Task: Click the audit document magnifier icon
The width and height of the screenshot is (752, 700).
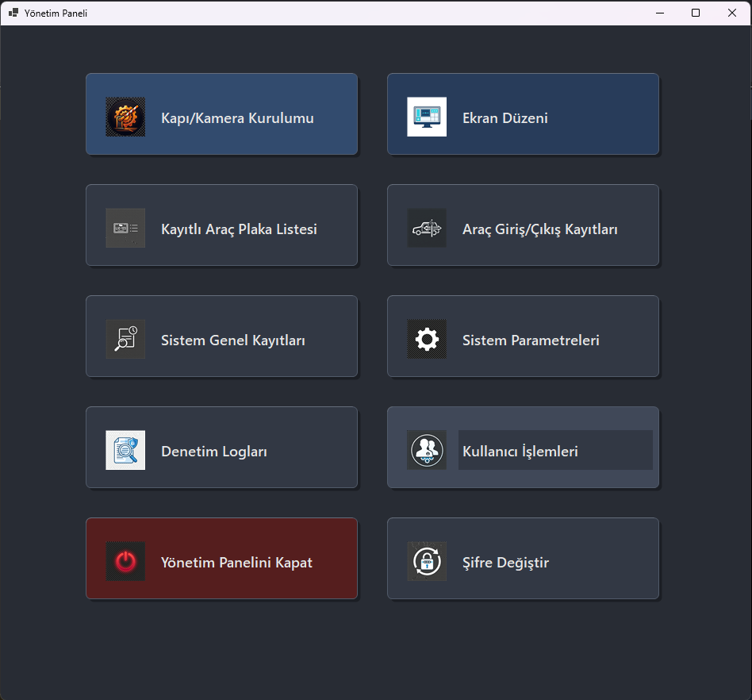Action: tap(125, 450)
